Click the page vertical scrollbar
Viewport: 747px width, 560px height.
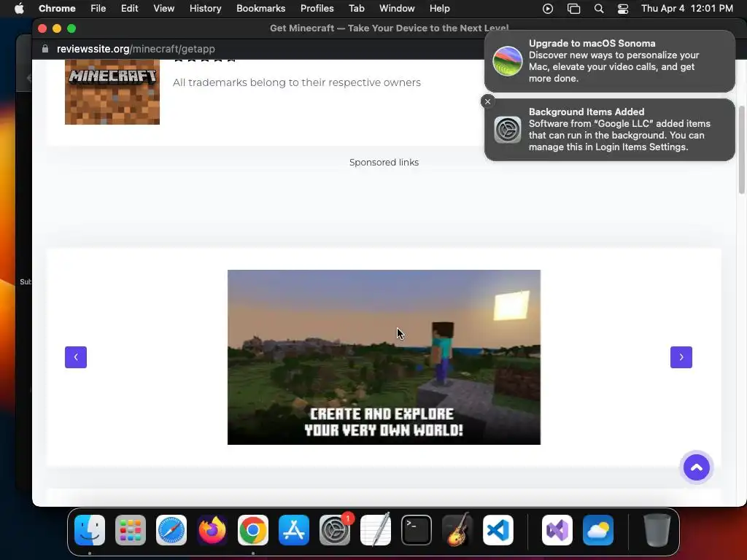[742, 149]
